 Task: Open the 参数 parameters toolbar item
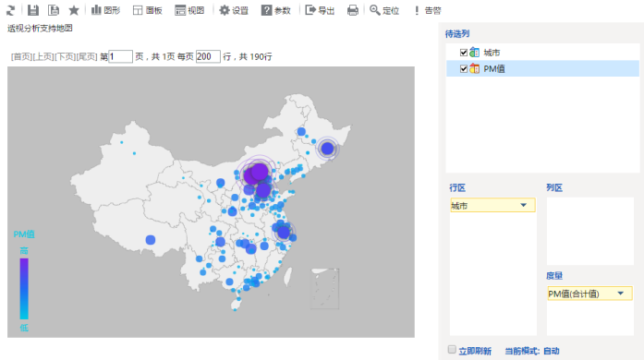point(276,10)
